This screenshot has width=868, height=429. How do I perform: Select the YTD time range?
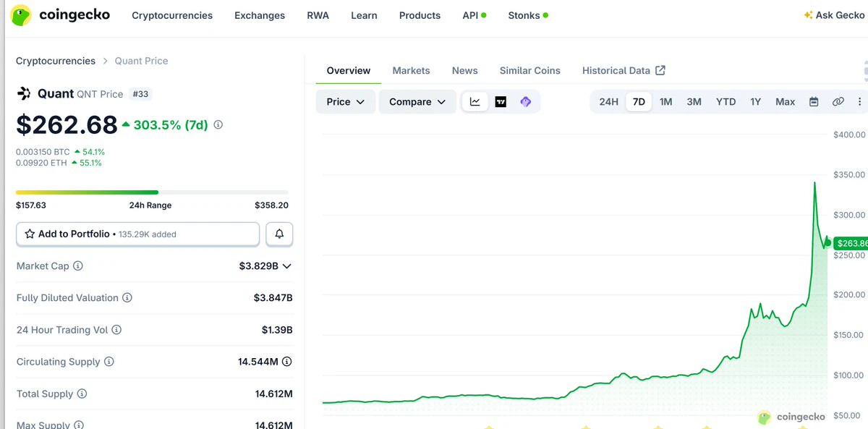[726, 102]
